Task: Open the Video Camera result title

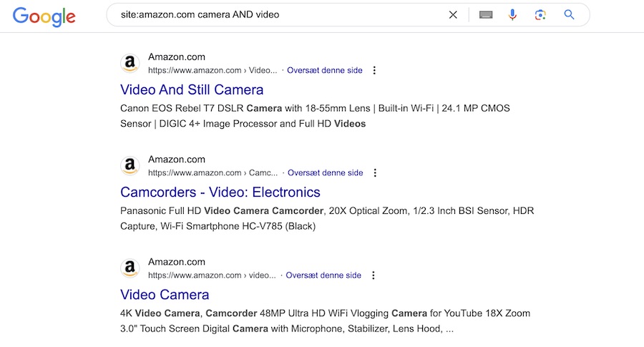Action: pos(165,295)
